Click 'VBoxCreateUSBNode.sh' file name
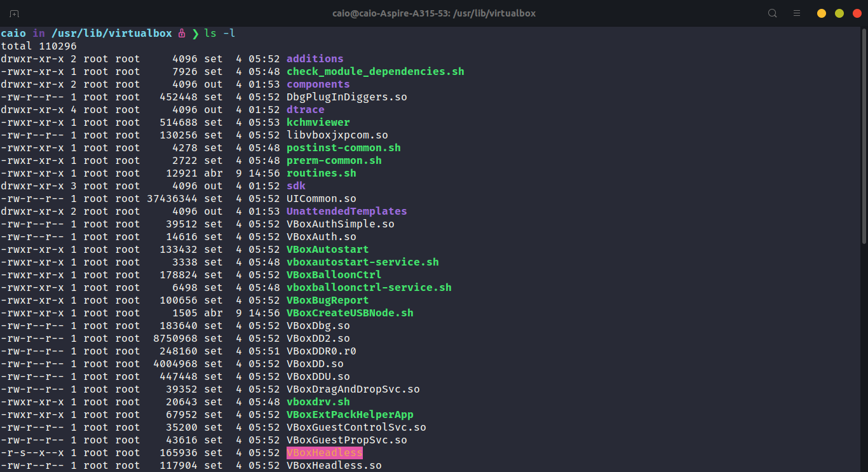 [350, 313]
